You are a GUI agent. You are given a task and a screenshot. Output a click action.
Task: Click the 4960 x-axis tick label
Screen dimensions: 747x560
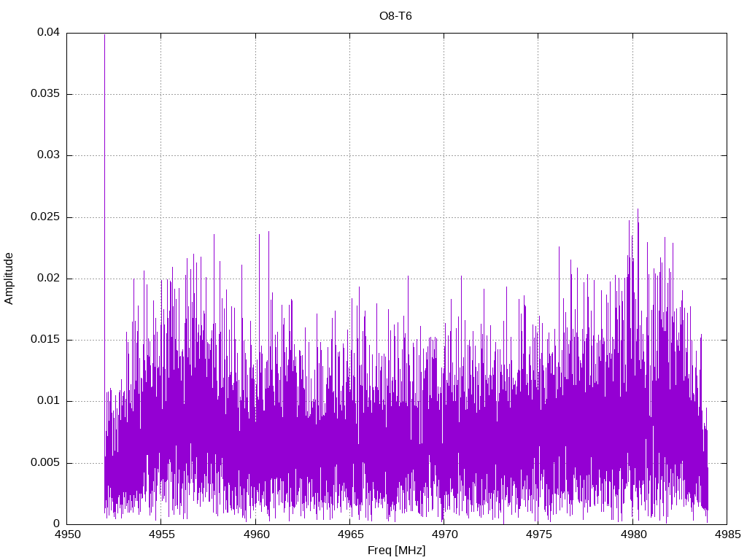click(x=255, y=534)
